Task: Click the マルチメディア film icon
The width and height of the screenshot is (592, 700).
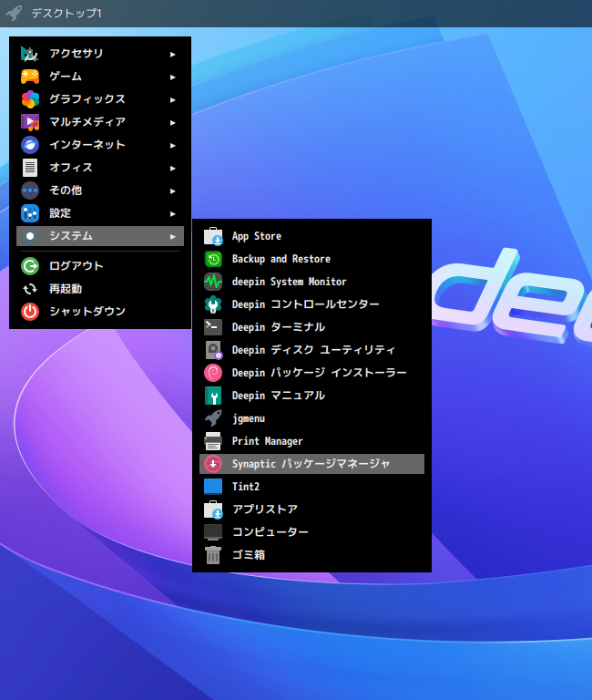Action: point(30,122)
